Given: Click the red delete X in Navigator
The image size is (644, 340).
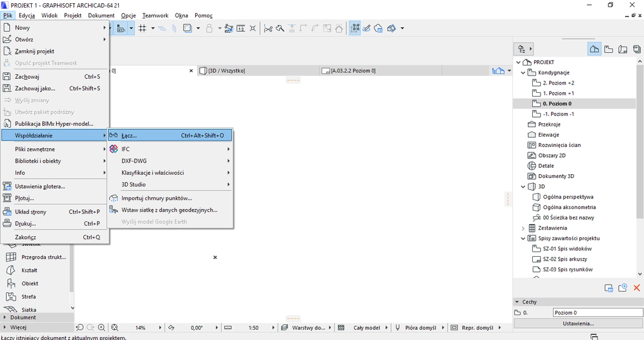Looking at the screenshot, I should click(x=636, y=288).
